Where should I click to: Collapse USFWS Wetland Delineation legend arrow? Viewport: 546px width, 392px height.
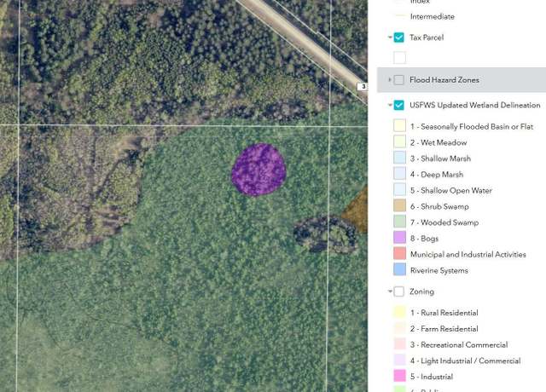pos(390,105)
